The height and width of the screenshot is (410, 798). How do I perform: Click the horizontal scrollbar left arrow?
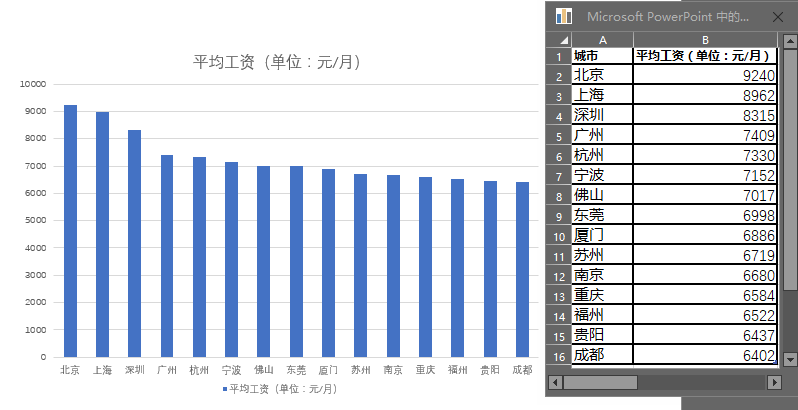pos(555,382)
